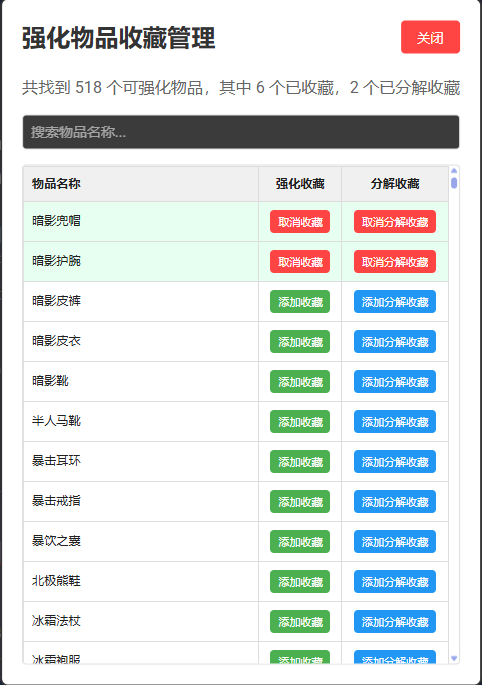Image resolution: width=482 pixels, height=685 pixels.
Task: Add 暗影皮衣 to decompose favorites
Action: (x=395, y=342)
